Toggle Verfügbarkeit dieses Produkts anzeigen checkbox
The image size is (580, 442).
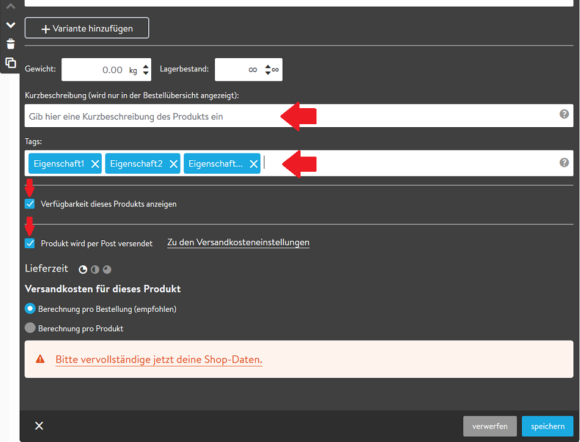click(30, 204)
